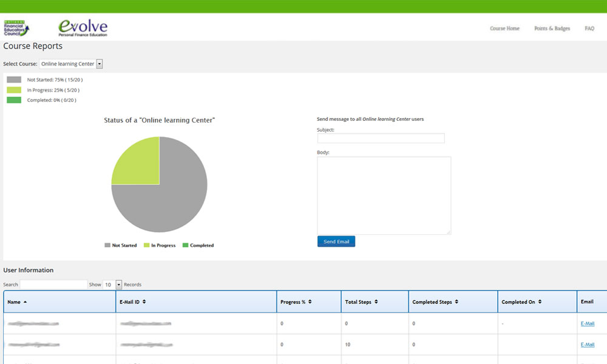
Task: Open the Show records count dropdown
Action: coord(112,285)
